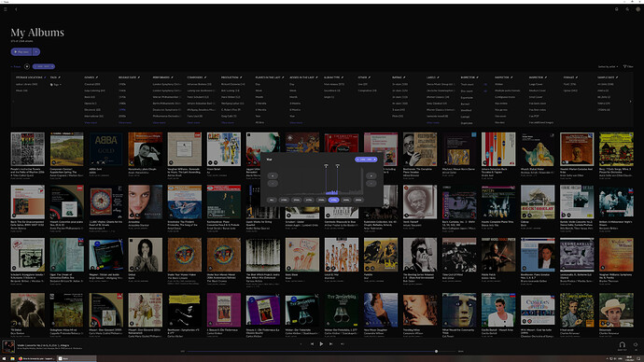Screen dimensions: 644x362
Task: Open the volume speaker icon
Action: click(636, 345)
